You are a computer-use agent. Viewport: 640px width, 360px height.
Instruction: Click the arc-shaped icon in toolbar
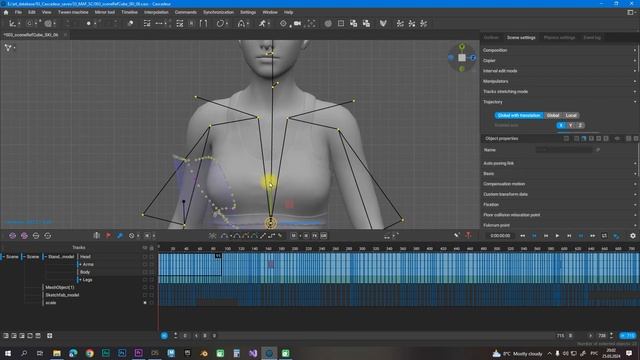pos(241,24)
